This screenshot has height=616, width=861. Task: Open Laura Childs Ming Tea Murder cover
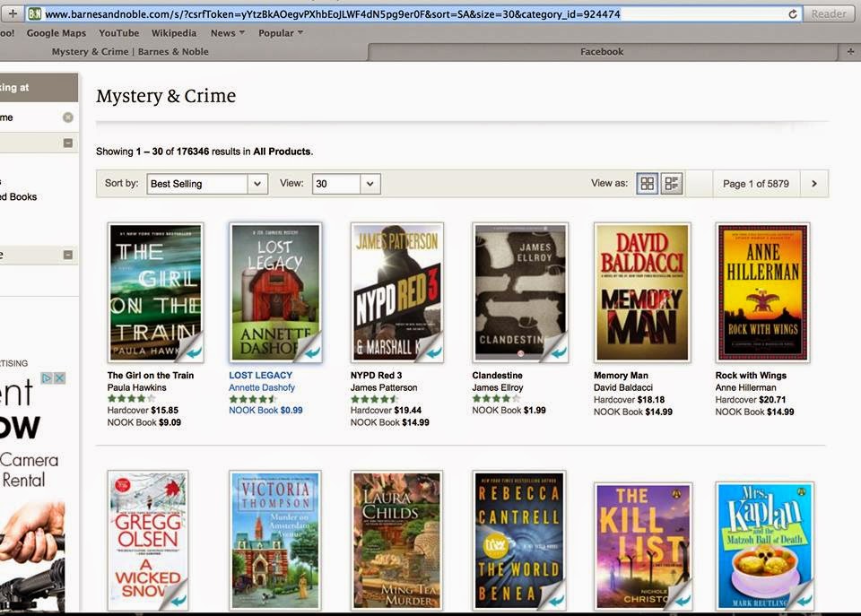397,541
